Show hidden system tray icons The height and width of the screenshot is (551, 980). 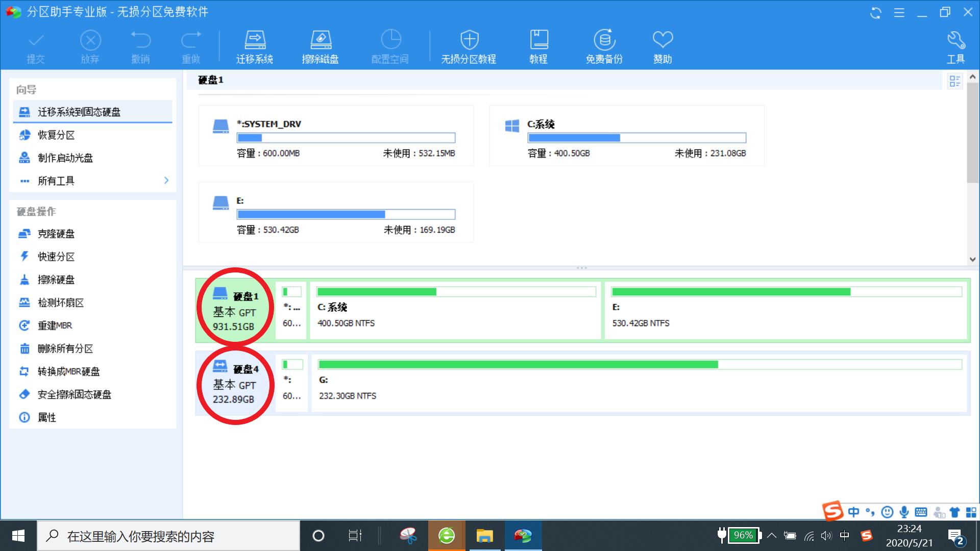click(772, 536)
